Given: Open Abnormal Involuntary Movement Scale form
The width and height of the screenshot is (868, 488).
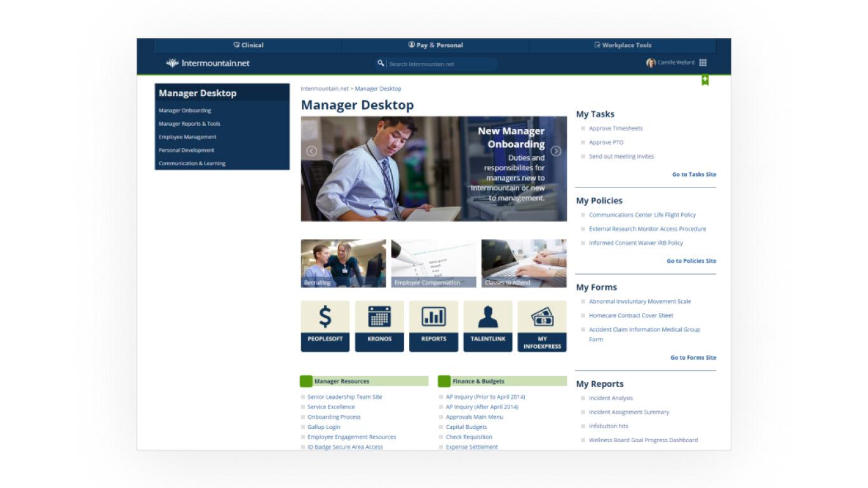Looking at the screenshot, I should point(640,301).
